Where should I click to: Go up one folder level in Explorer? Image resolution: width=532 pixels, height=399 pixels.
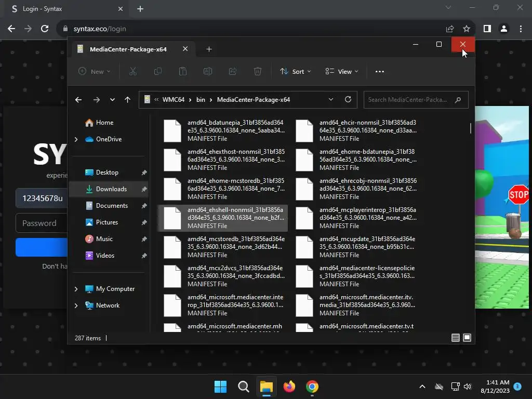128,100
